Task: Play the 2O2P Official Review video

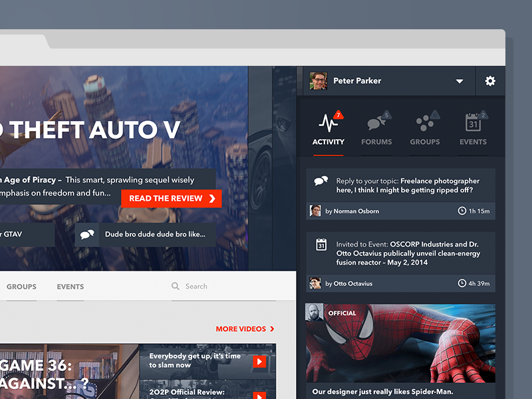Action: coord(259,396)
